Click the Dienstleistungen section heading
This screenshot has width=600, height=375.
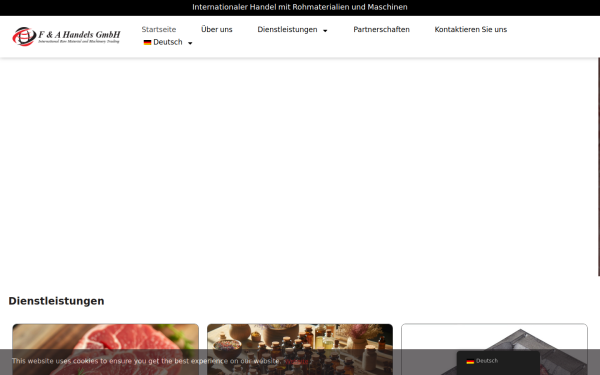click(x=56, y=301)
